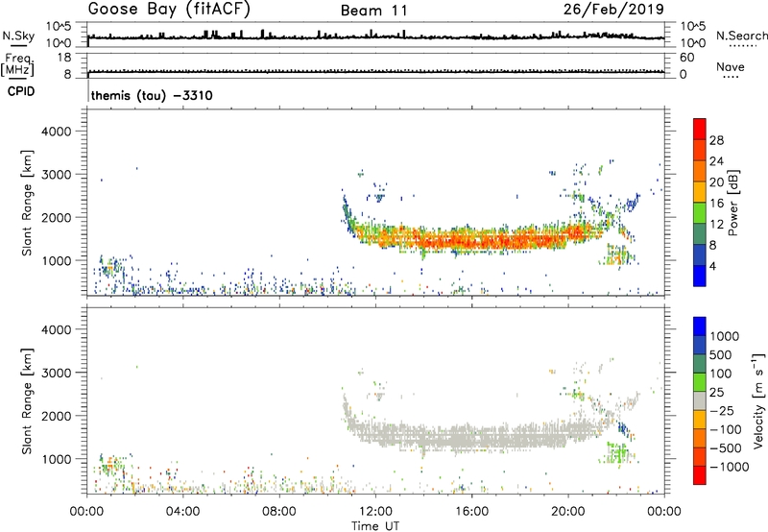Click the gray segment of Velocity colorbar
768x532 pixels.
[700, 401]
